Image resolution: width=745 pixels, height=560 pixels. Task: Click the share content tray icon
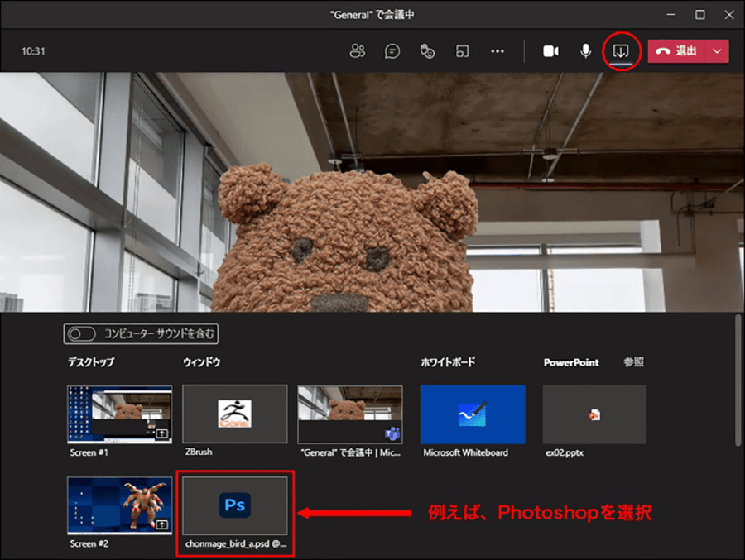[621, 51]
